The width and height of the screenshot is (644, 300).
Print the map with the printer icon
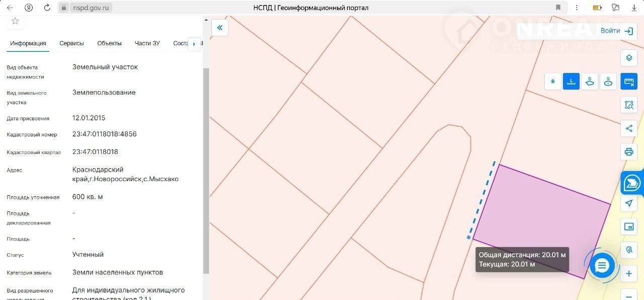click(x=628, y=152)
